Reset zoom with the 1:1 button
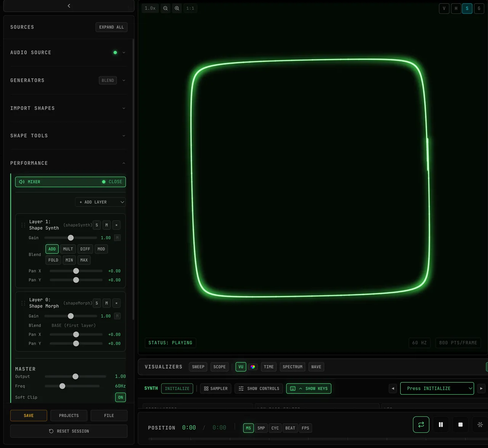Screen dimensions: 488x448 [190, 8]
